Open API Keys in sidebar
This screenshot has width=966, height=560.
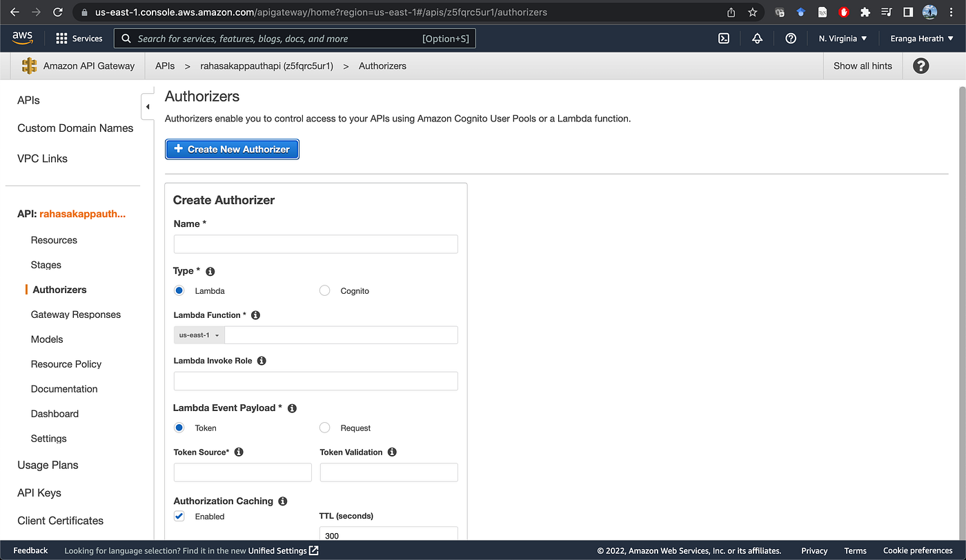(39, 493)
